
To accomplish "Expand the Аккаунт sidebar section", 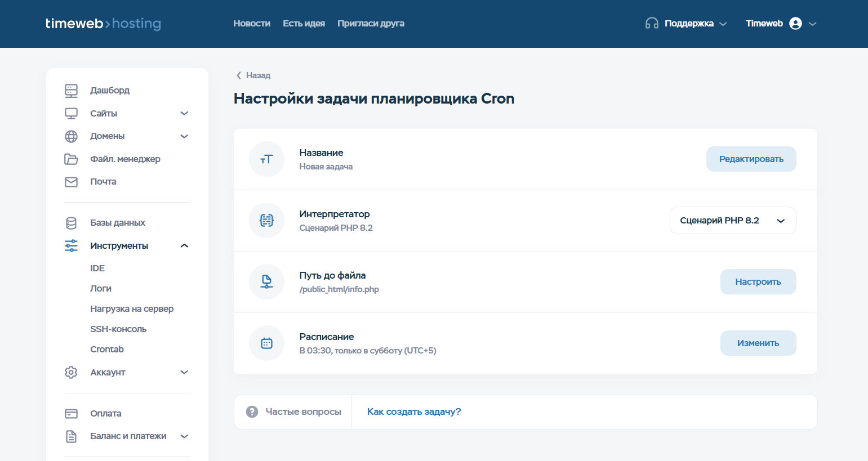I will click(184, 373).
